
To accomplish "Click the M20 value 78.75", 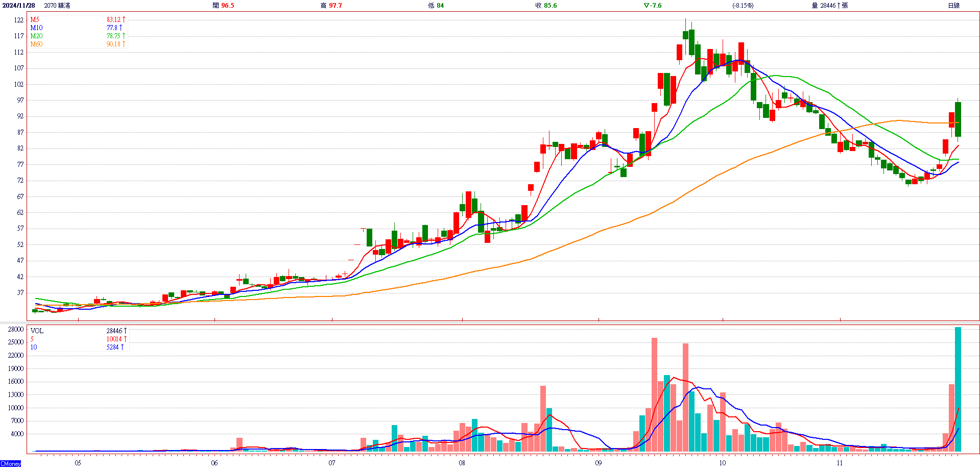I will [116, 36].
